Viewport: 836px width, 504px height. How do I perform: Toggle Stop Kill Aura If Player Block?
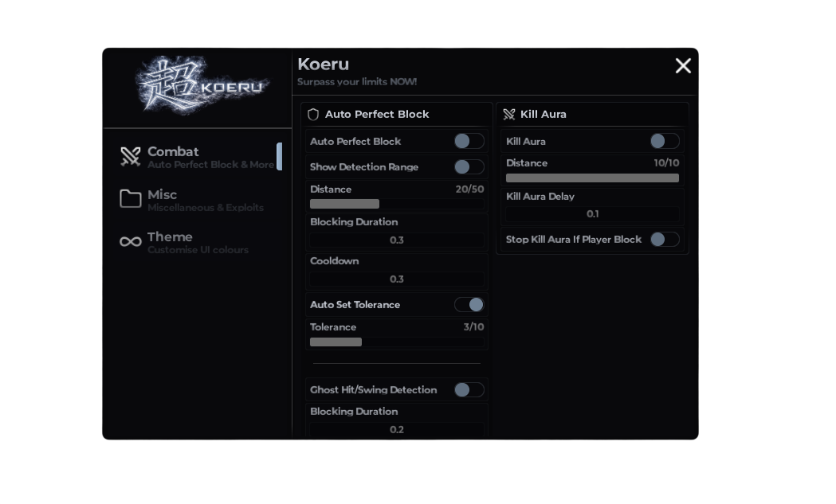665,239
